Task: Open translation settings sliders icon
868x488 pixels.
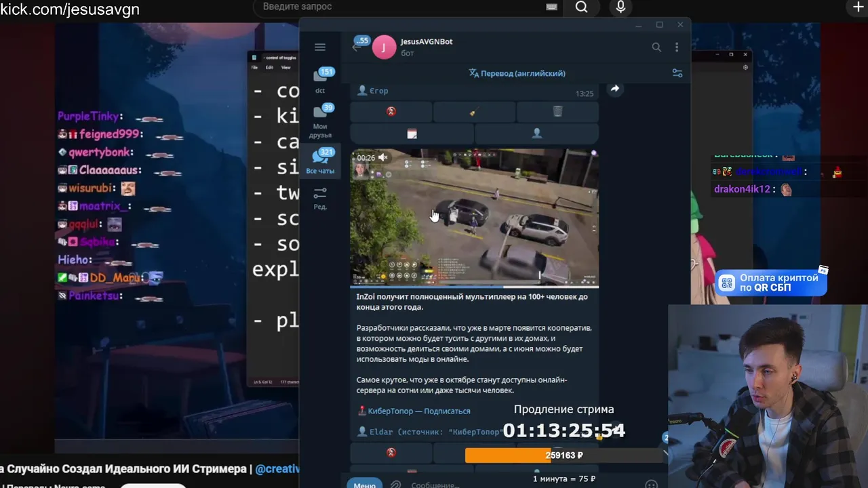Action: point(677,73)
